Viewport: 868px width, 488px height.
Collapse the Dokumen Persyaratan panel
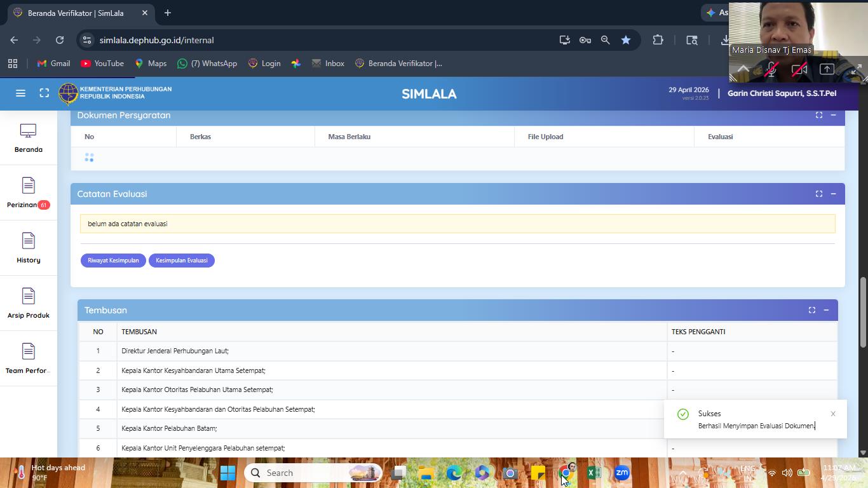833,115
